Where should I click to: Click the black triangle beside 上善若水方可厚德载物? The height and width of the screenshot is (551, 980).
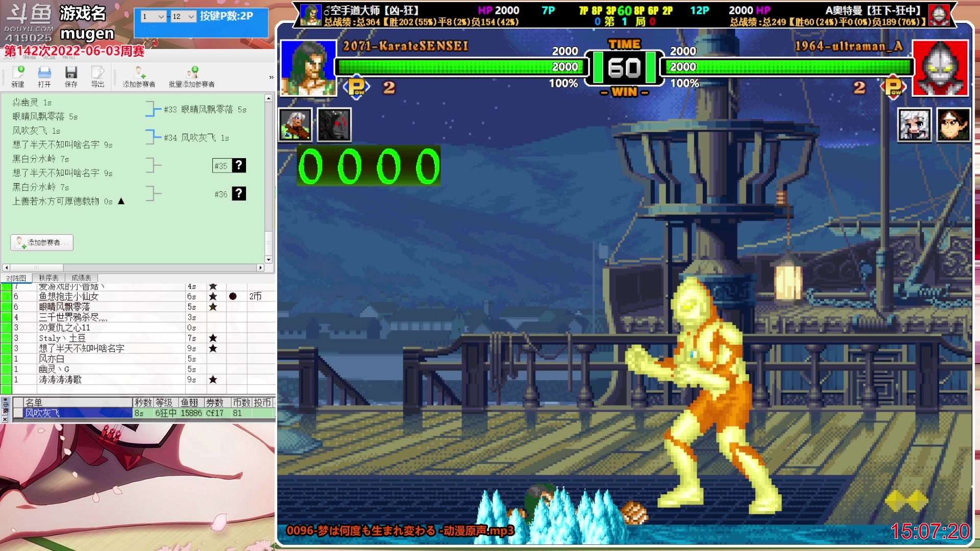121,202
